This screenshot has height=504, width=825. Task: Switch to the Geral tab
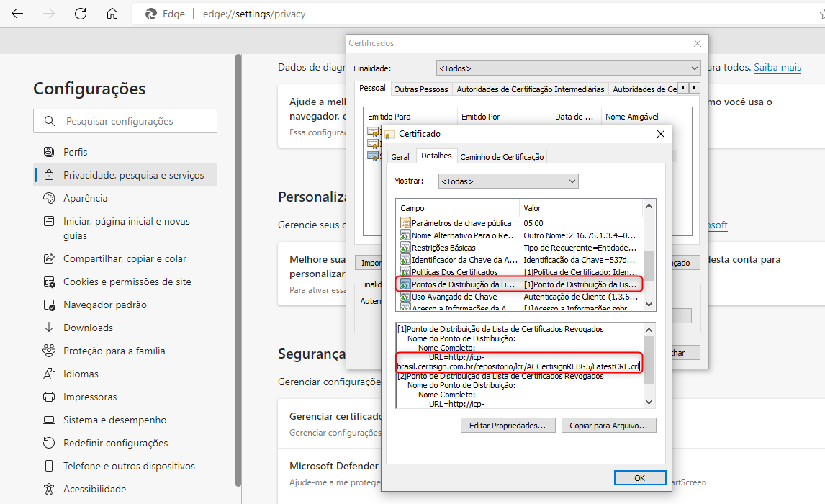[x=400, y=157]
